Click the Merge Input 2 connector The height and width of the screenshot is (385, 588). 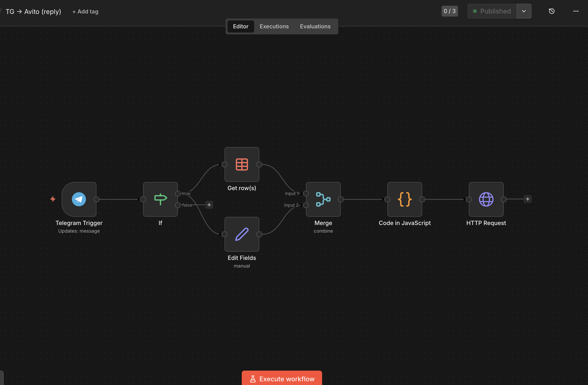pyautogui.click(x=306, y=205)
